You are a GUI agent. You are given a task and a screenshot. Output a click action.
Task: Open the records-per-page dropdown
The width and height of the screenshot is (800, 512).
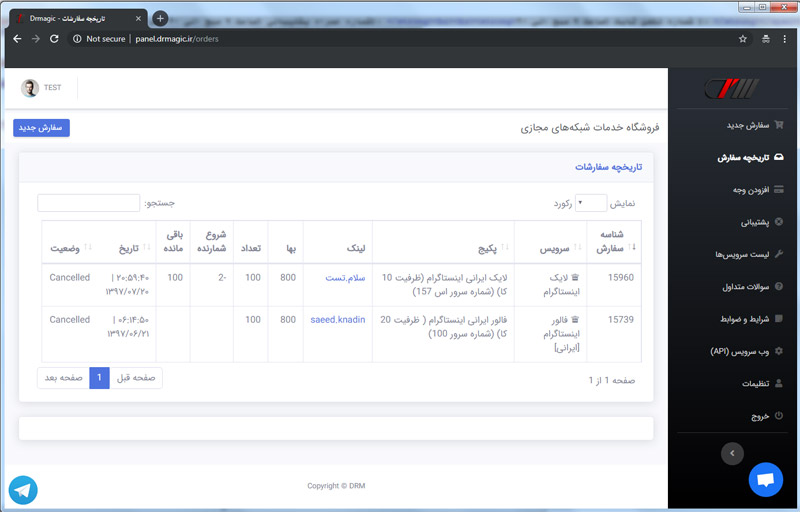[591, 203]
